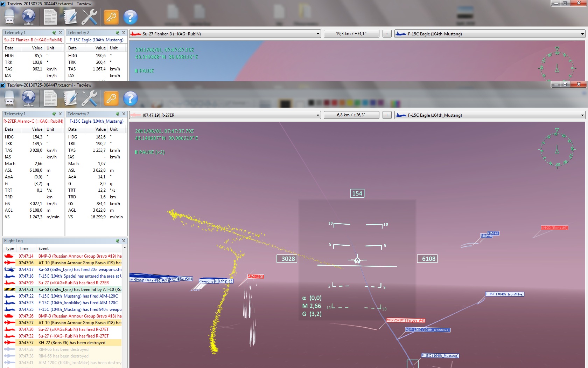Open help question mark in lower Tacview toolbar
Image resolution: width=588 pixels, height=368 pixels.
click(x=131, y=98)
